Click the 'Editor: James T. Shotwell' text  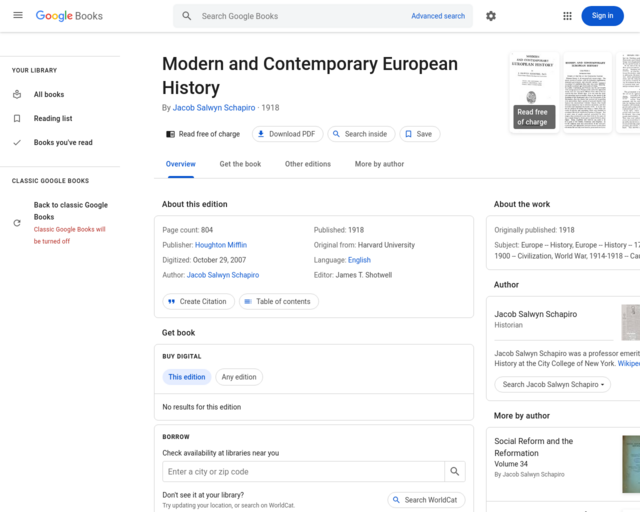[x=353, y=275]
